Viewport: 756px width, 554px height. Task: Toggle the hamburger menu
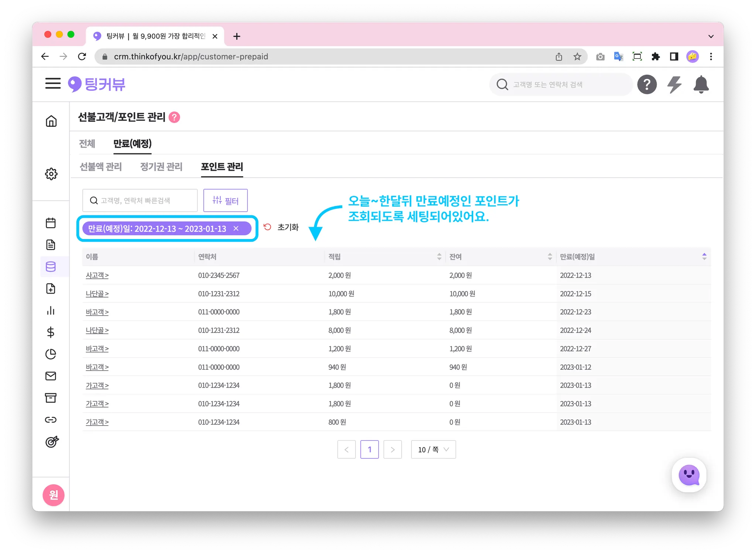[x=53, y=83]
